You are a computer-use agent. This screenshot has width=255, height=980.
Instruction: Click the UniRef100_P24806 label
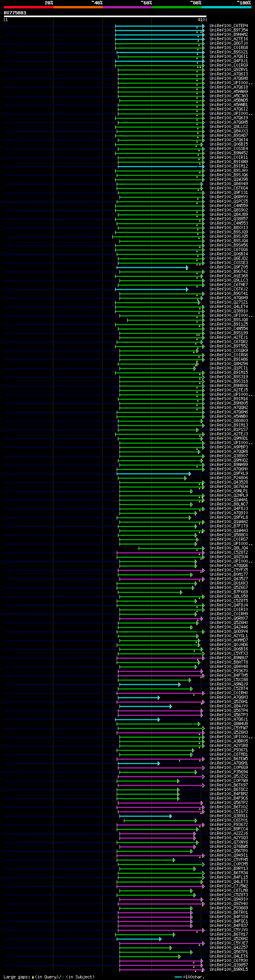pos(229,478)
